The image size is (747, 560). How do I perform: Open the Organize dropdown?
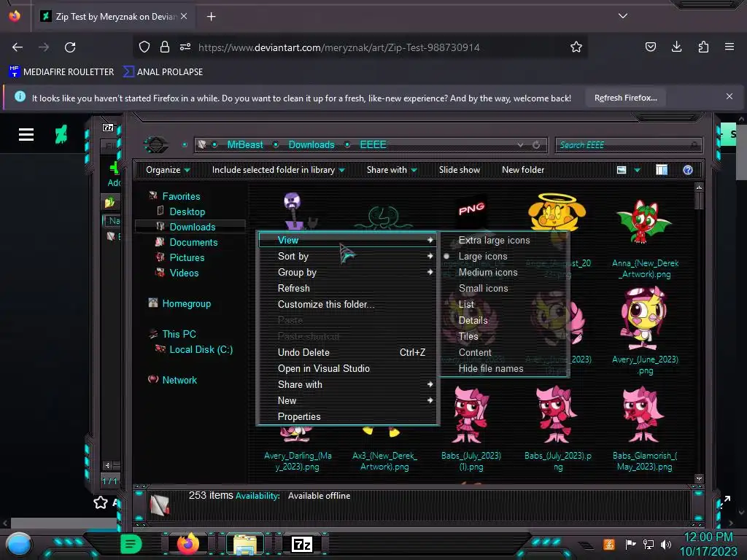coord(168,170)
